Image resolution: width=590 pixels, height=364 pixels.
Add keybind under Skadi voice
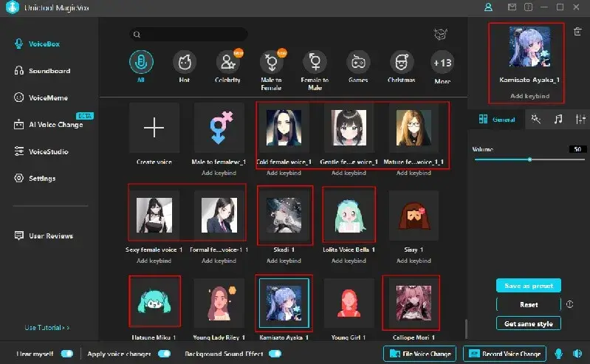point(284,261)
